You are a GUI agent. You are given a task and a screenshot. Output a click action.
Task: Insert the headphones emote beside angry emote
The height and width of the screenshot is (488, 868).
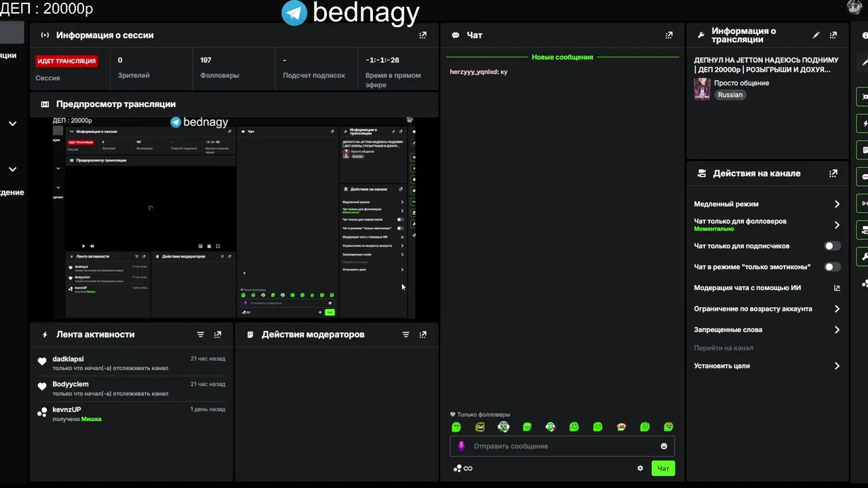503,427
